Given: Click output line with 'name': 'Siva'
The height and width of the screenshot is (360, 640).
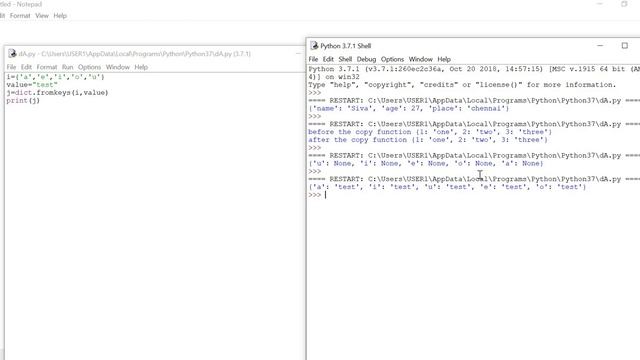Looking at the screenshot, I should click(x=409, y=109).
